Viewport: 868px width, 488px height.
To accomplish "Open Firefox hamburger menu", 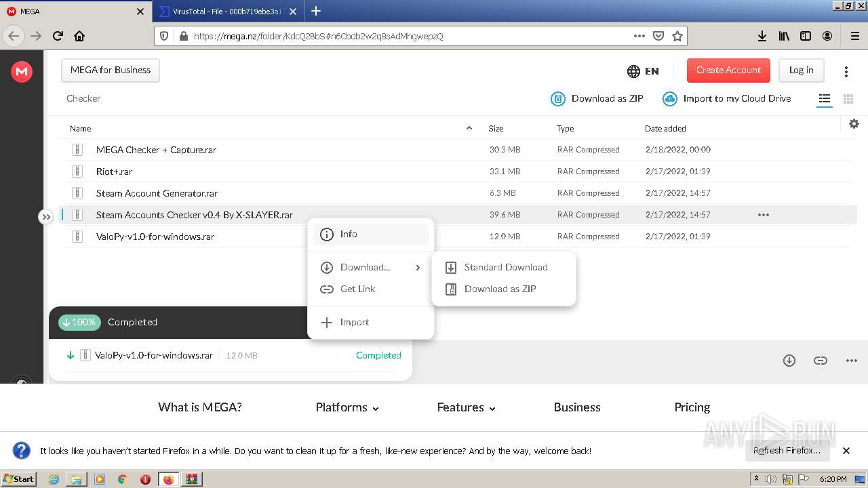I will (854, 36).
